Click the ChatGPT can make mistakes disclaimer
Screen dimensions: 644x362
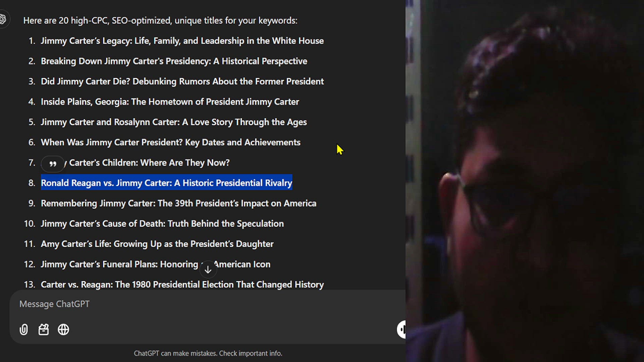coord(208,353)
